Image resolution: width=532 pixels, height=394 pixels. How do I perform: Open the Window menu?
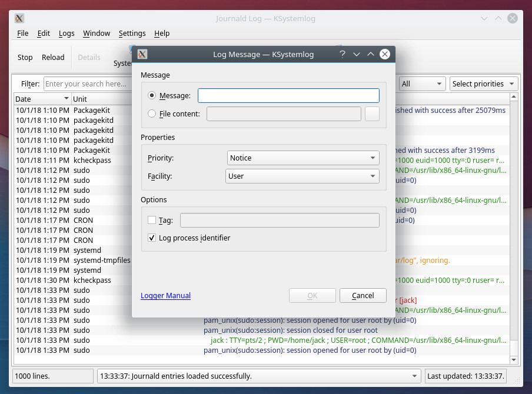click(x=97, y=34)
